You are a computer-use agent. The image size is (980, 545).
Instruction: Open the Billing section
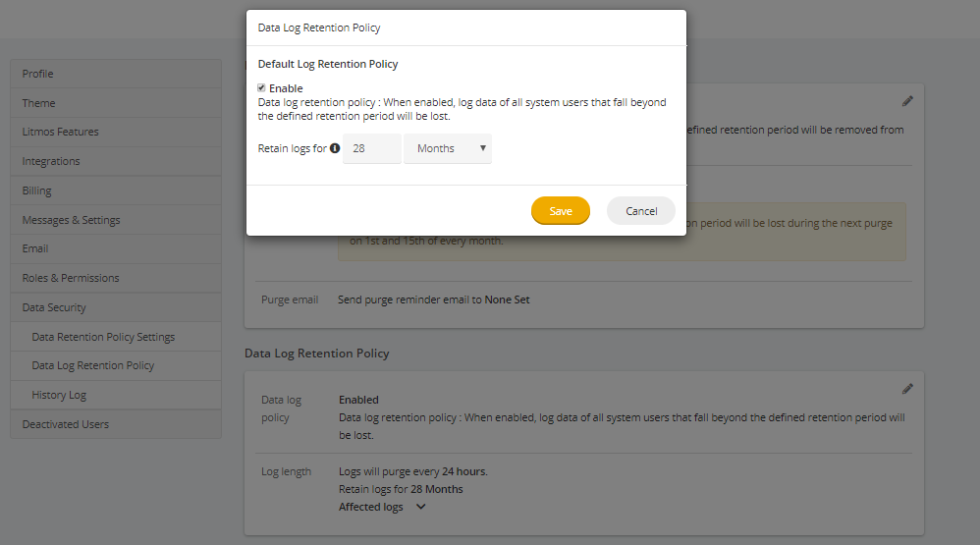[x=116, y=191]
